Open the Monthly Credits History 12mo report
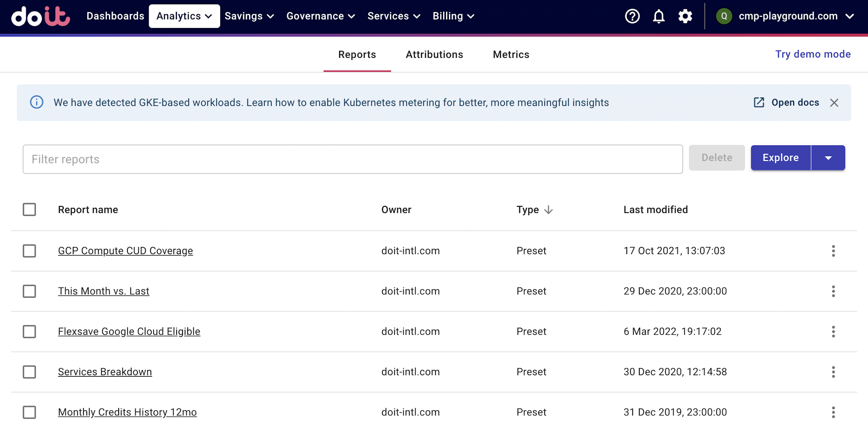This screenshot has height=427, width=868. 127,412
